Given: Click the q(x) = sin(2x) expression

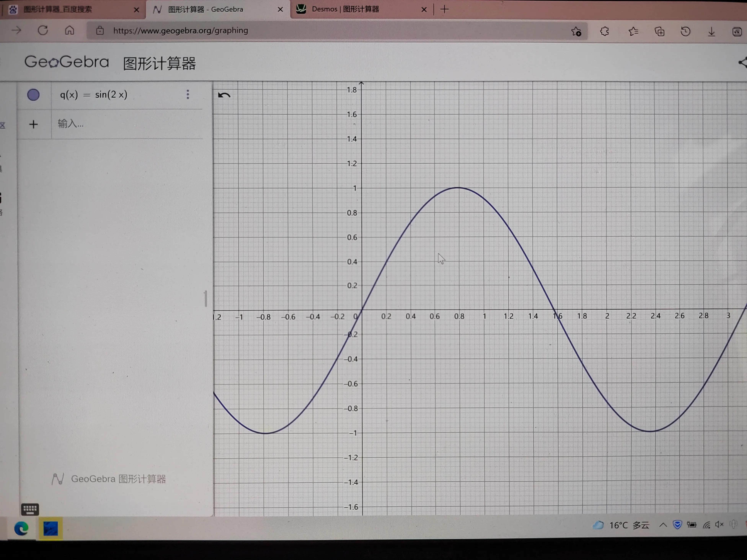Looking at the screenshot, I should (x=94, y=95).
